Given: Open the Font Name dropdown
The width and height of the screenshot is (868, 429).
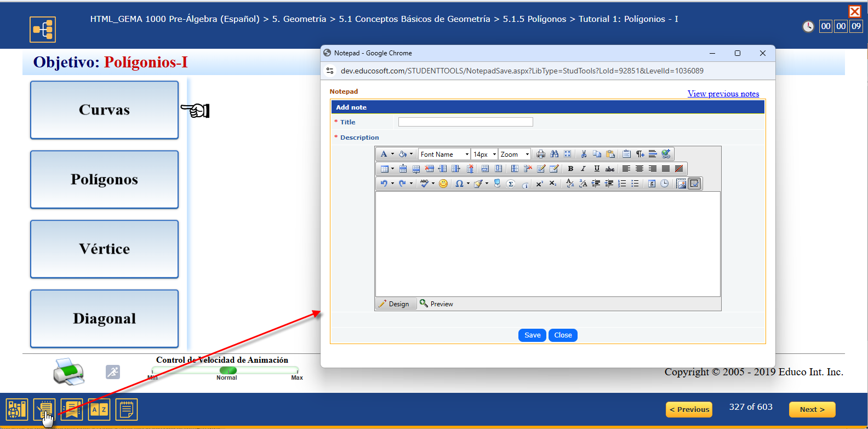Looking at the screenshot, I should click(x=444, y=155).
